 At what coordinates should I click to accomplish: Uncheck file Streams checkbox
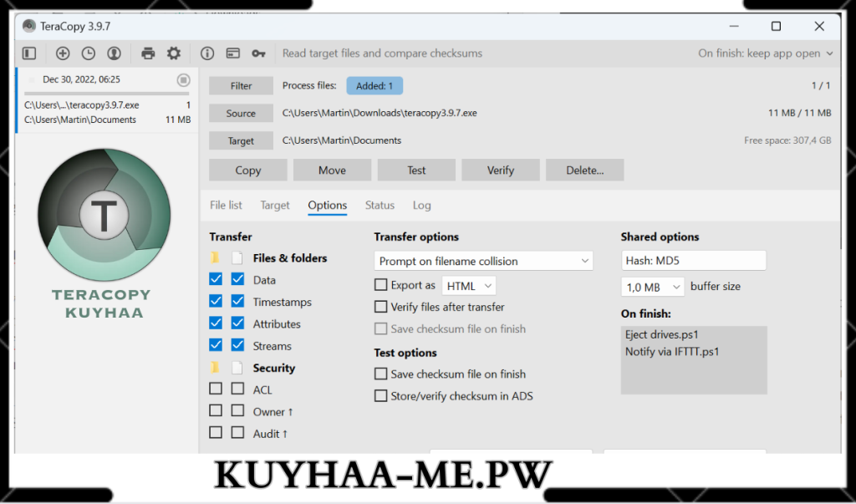(237, 345)
